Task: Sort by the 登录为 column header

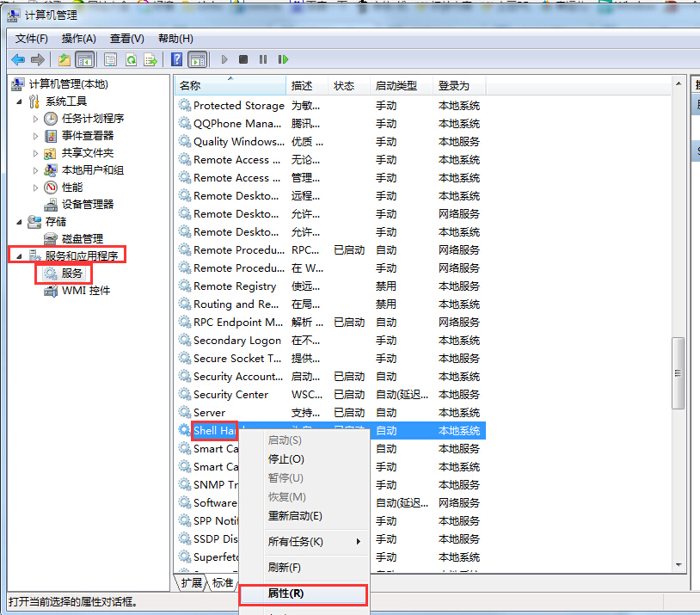Action: pos(459,86)
